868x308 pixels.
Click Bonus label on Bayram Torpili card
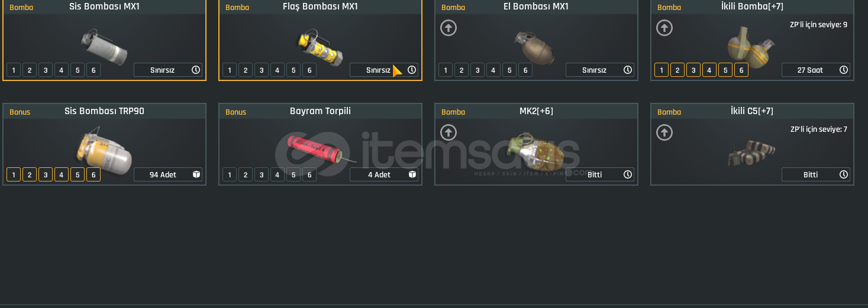click(x=235, y=112)
